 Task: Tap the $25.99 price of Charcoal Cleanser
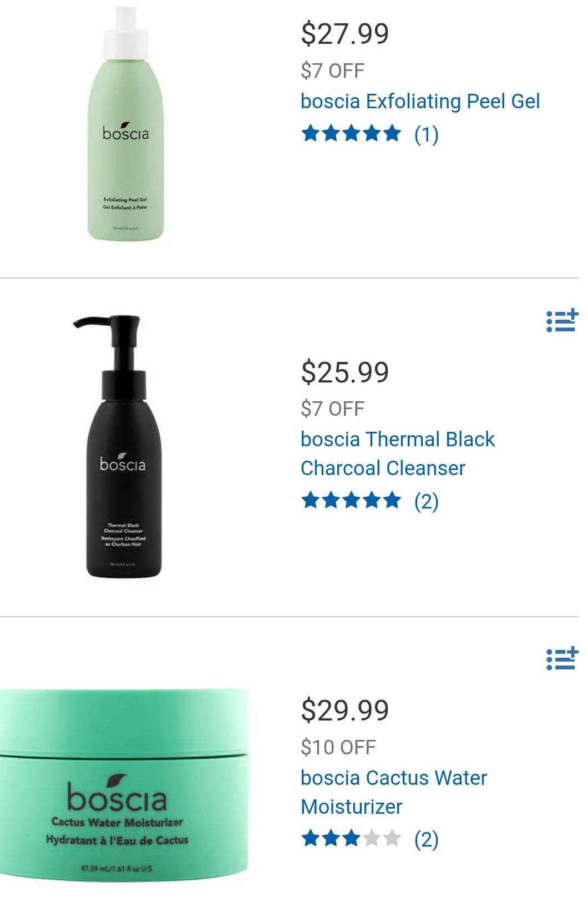pyautogui.click(x=344, y=372)
